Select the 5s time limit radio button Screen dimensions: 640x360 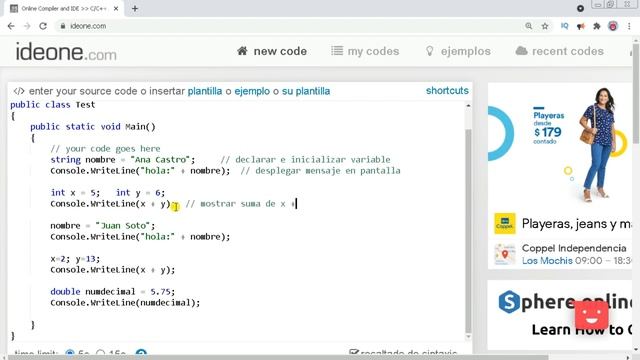(70, 353)
